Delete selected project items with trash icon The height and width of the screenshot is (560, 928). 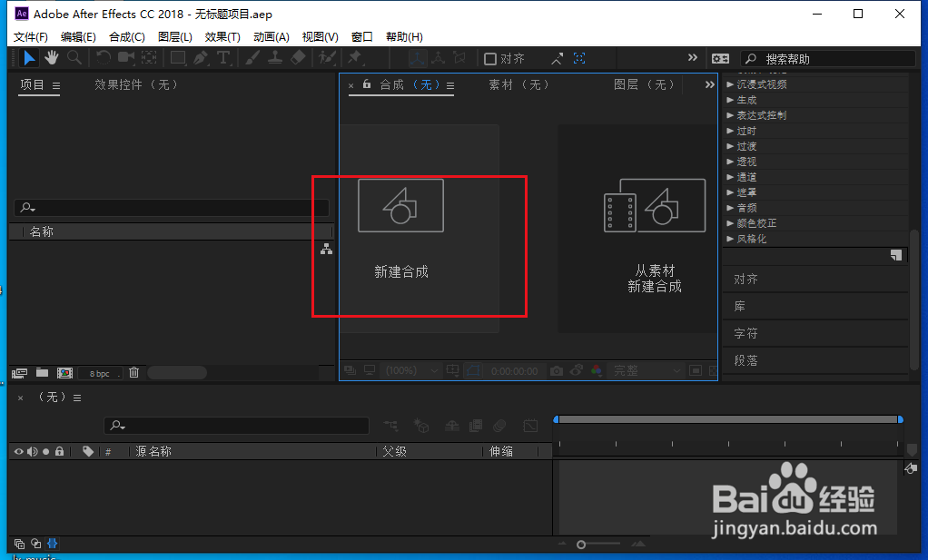[133, 372]
